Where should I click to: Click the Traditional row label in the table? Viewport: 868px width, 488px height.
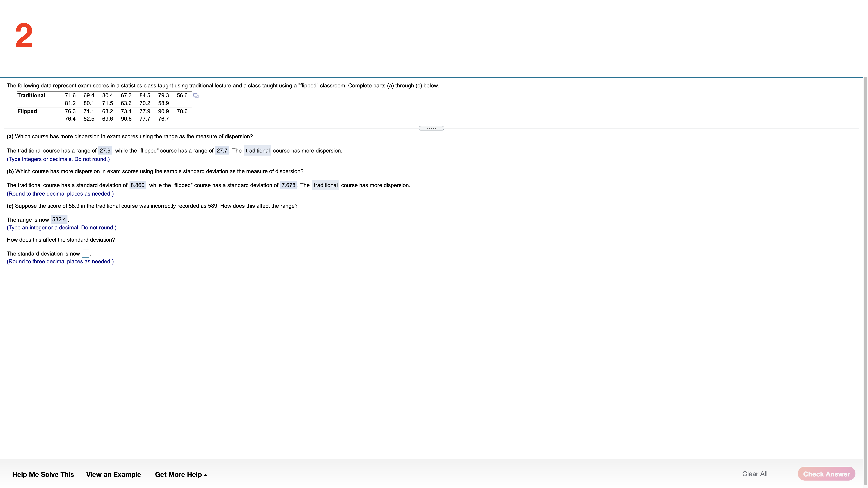[x=31, y=95]
